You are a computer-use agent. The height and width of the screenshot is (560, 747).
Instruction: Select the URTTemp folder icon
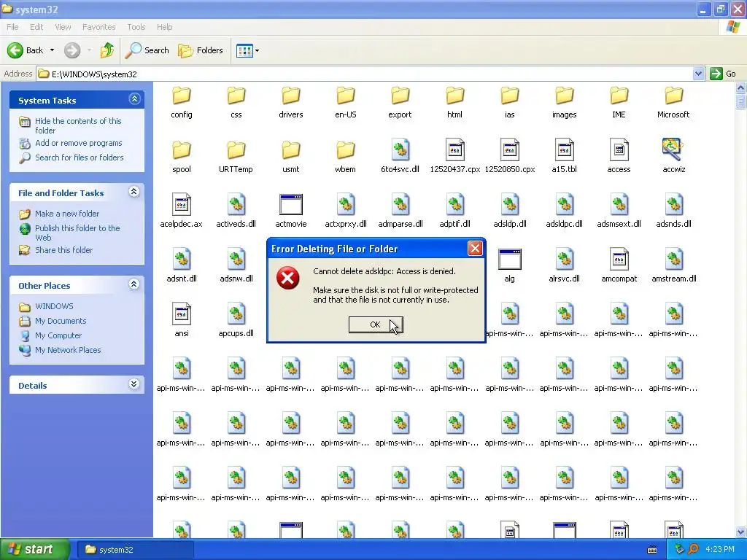[x=236, y=150]
